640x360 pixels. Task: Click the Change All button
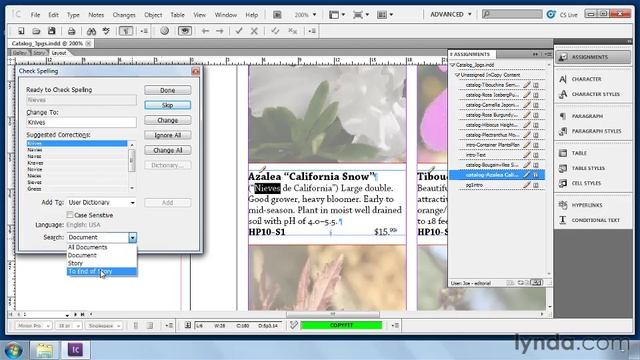pos(167,150)
